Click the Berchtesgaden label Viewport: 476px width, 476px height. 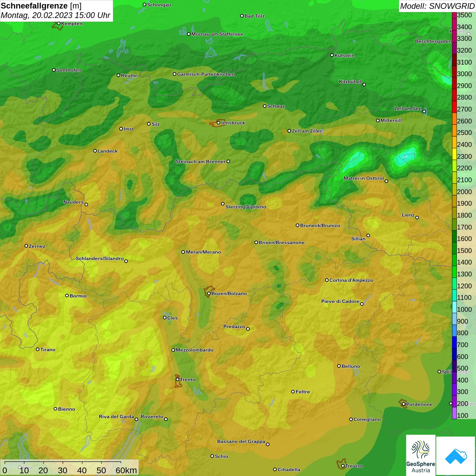tap(434, 41)
